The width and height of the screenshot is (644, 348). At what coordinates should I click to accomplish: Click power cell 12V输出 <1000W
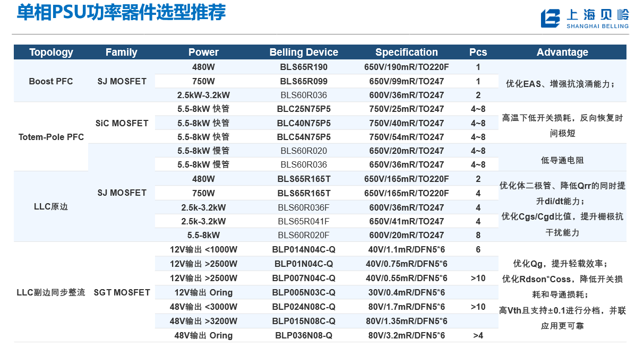pos(203,249)
